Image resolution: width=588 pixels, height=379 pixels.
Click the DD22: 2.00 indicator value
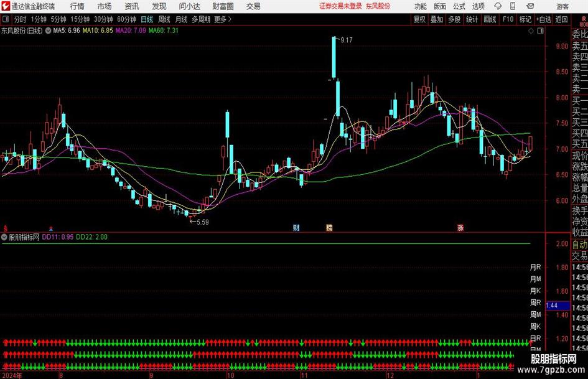click(x=92, y=237)
